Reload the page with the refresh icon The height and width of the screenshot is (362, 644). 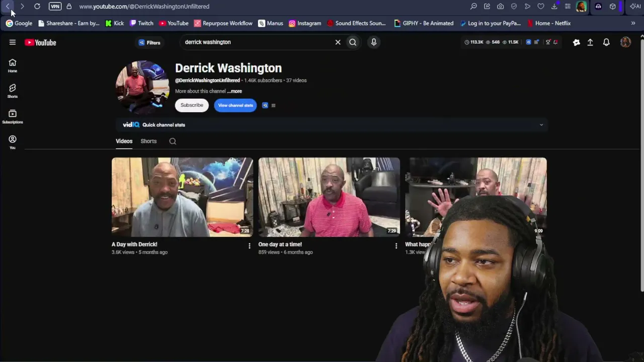37,7
